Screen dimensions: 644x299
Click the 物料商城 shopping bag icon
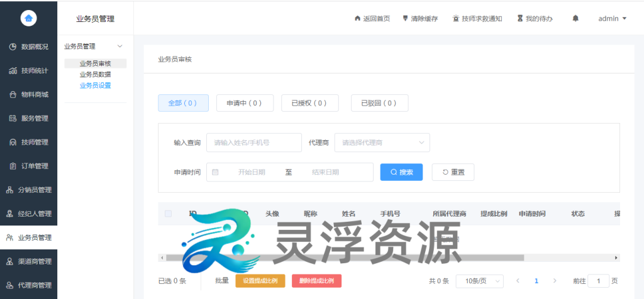pos(13,95)
